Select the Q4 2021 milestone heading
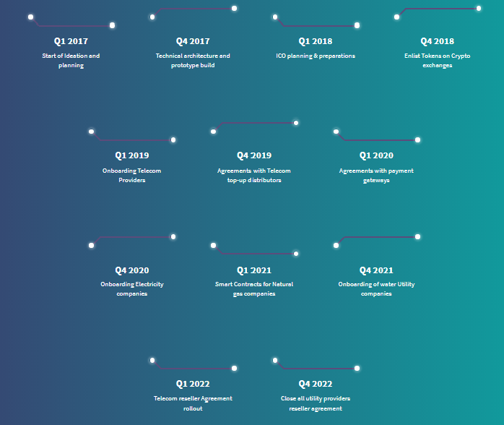This screenshot has height=425, width=504. [x=376, y=270]
